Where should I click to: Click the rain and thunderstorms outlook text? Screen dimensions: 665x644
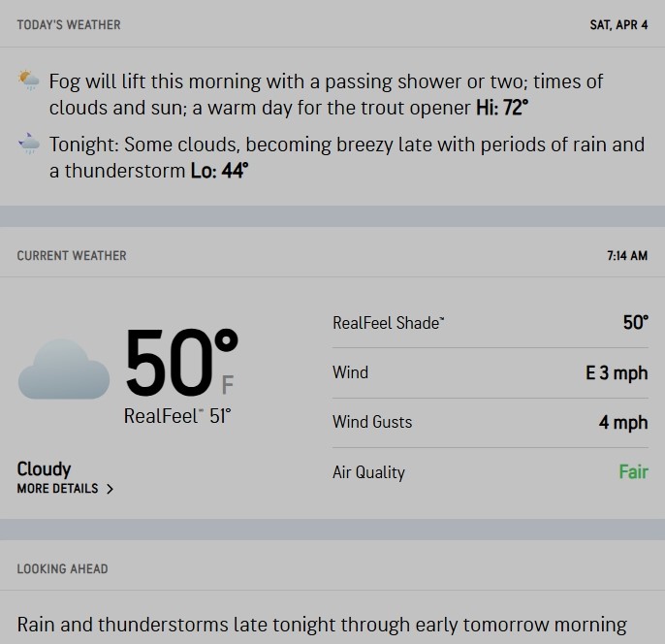pyautogui.click(x=322, y=624)
